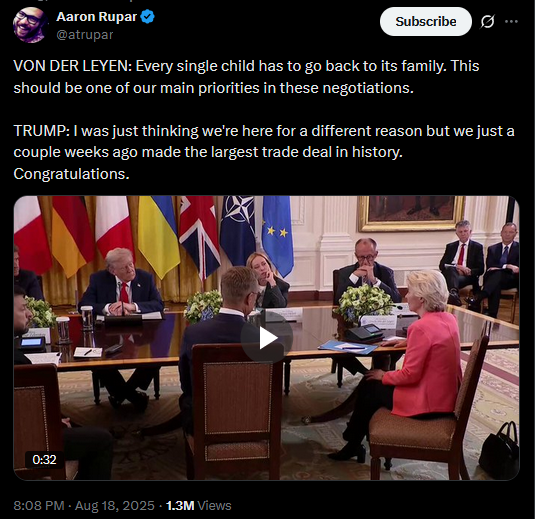Open the three-dot more options menu
This screenshot has width=535, height=519.
(x=511, y=21)
